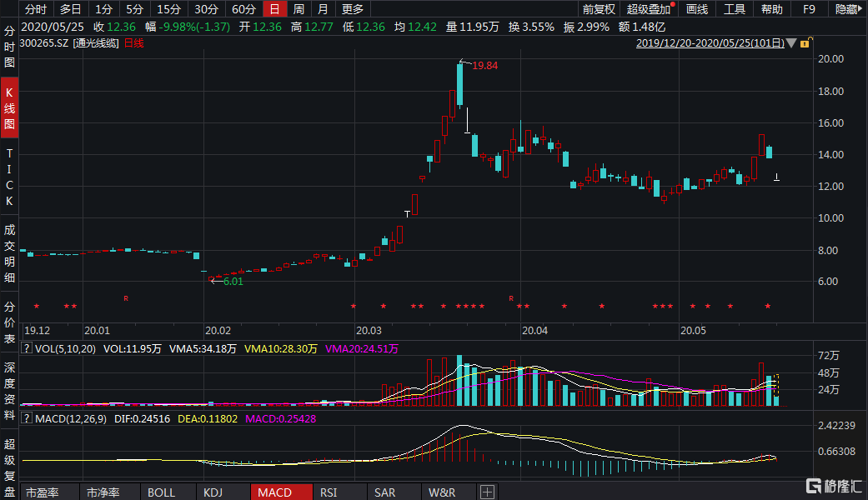868x500 pixels.
Task: Switch to the 月 monthly period
Action: (323, 9)
